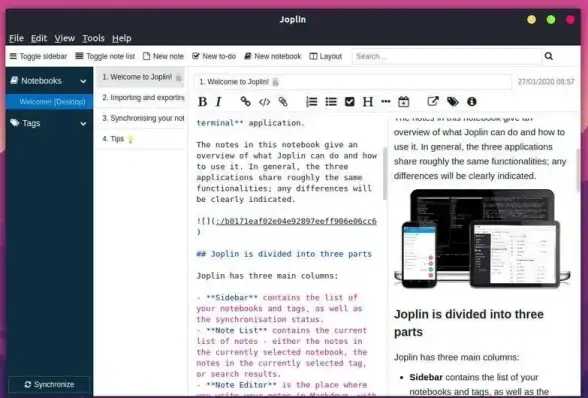Select the Welcome! (Desktop) notebook
The height and width of the screenshot is (398, 588).
(x=49, y=102)
